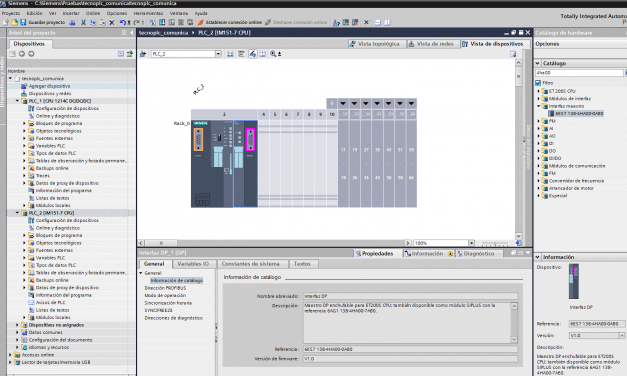
Task: Open the Versión V1.0 dropdown in Información
Action: point(622,335)
